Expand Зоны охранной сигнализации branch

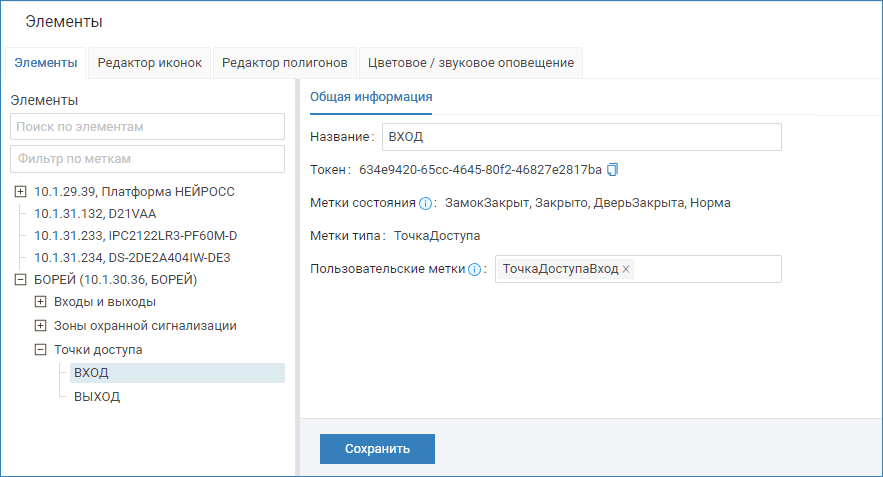[x=41, y=325]
